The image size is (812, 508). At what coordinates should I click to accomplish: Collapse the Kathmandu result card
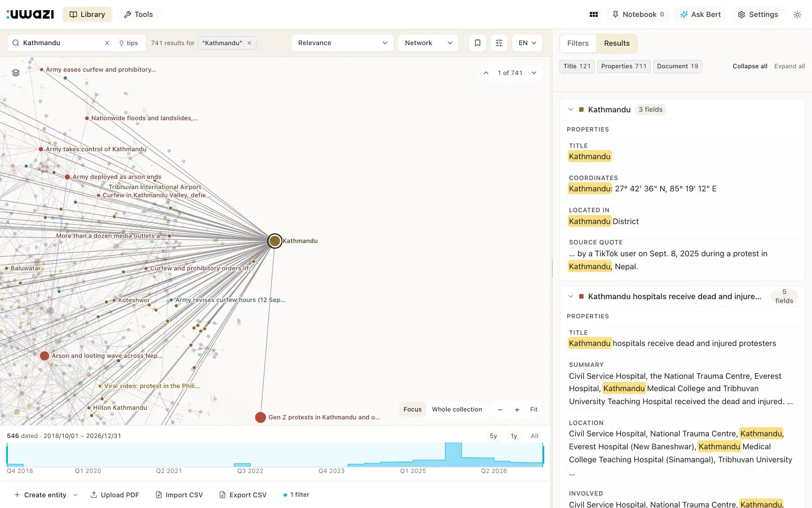[x=571, y=110]
